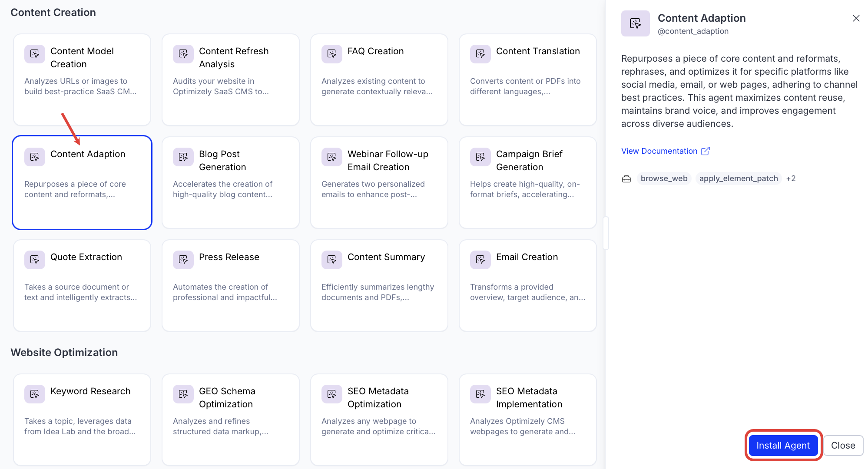
Task: Select the browse_web tool tag
Action: point(664,178)
